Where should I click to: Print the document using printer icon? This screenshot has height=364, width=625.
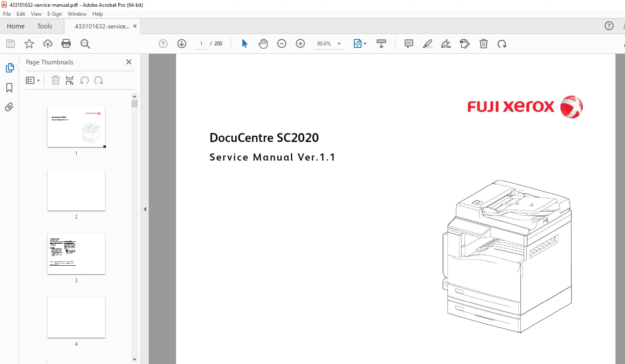[66, 44]
